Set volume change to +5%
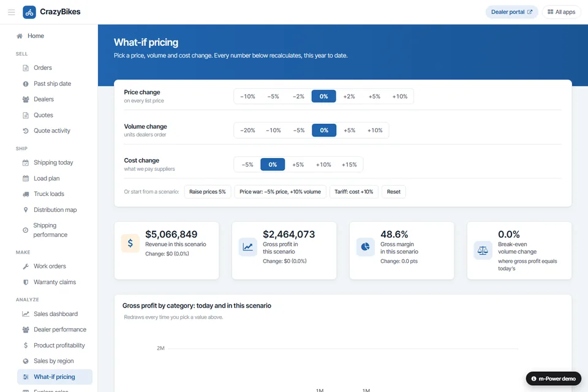Viewport: 588px width, 392px height. pyautogui.click(x=349, y=130)
